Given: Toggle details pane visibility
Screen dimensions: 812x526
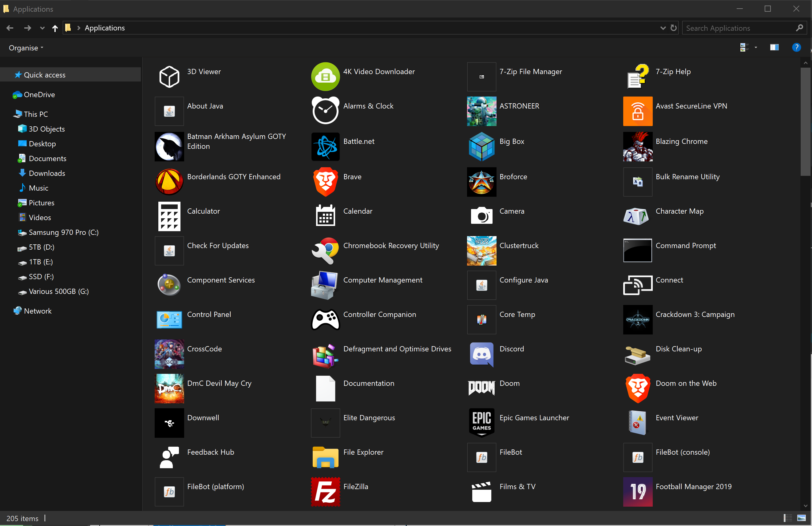Looking at the screenshot, I should click(774, 48).
